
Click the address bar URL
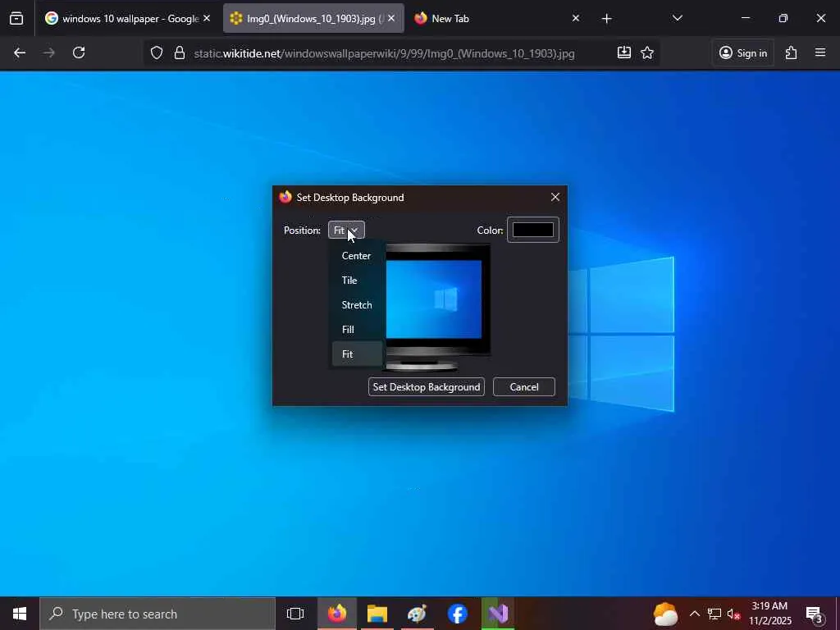point(384,53)
